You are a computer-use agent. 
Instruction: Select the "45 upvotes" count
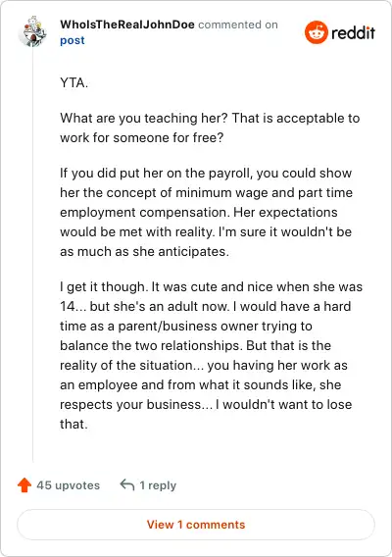pyautogui.click(x=69, y=485)
